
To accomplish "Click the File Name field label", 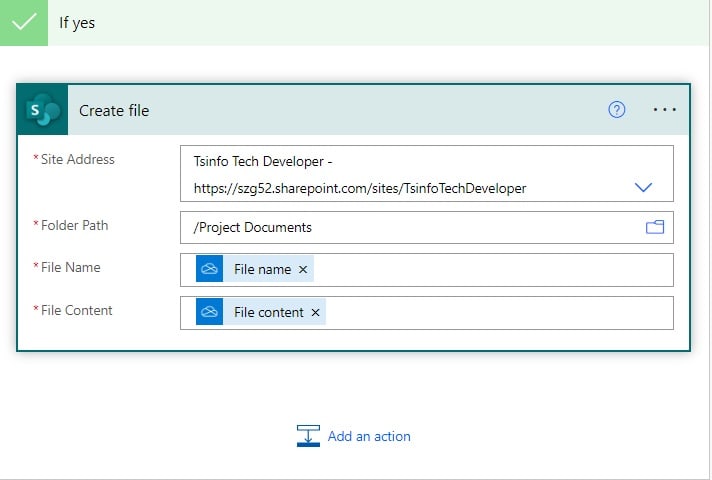I will (70, 267).
